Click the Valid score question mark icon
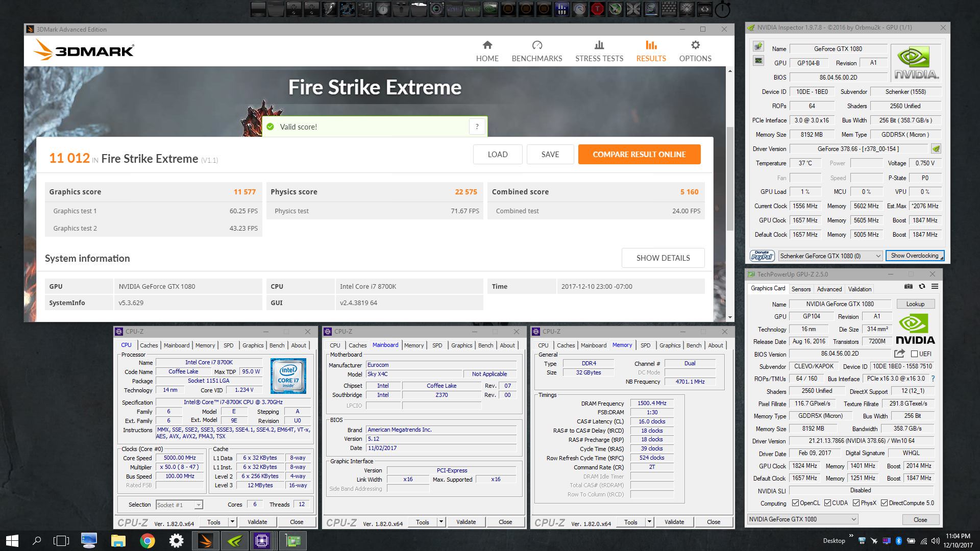The height and width of the screenshot is (551, 980). [477, 127]
